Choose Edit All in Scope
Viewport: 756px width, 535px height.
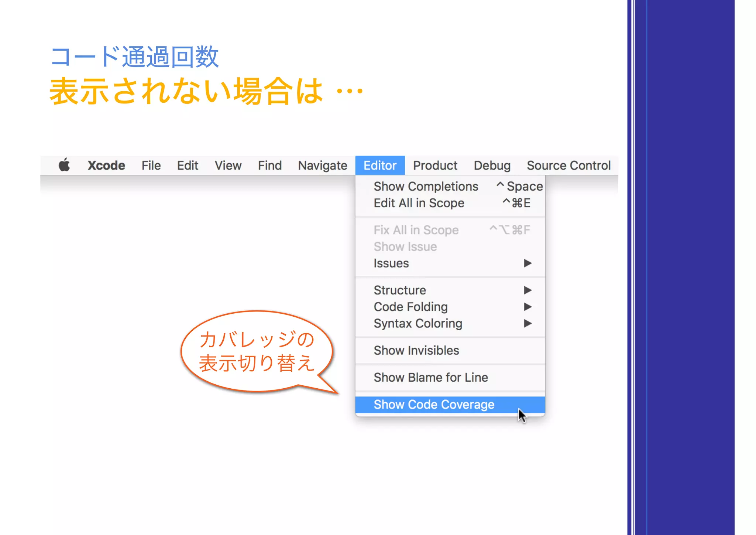point(450,203)
